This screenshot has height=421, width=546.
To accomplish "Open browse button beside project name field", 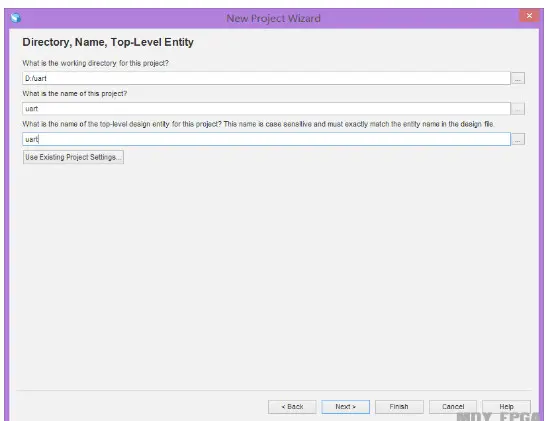I will pos(518,109).
